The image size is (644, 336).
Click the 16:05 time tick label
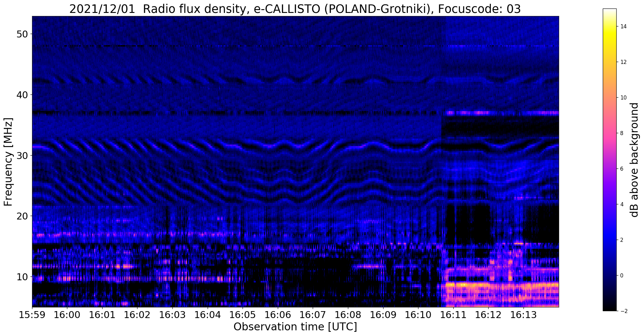click(243, 315)
